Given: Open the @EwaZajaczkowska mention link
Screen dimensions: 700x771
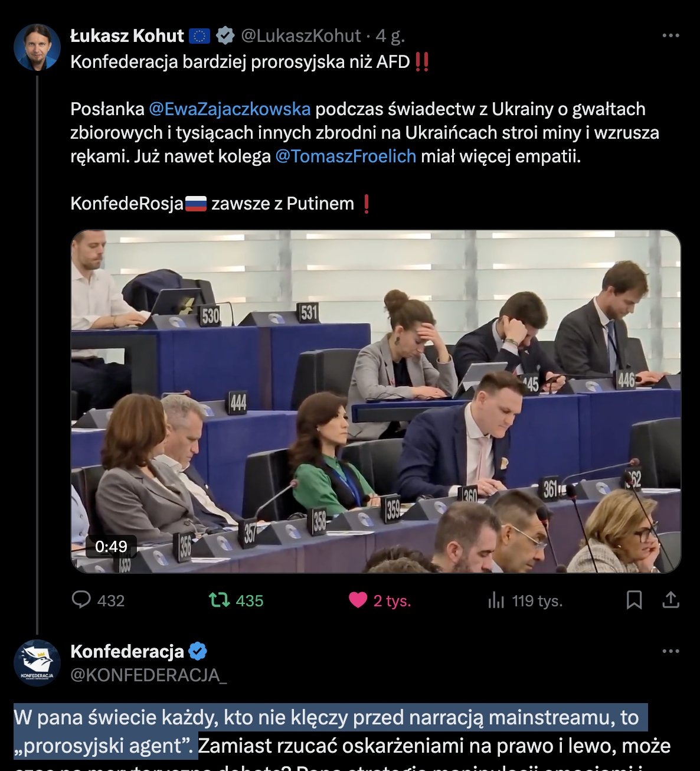Looking at the screenshot, I should click(x=230, y=109).
